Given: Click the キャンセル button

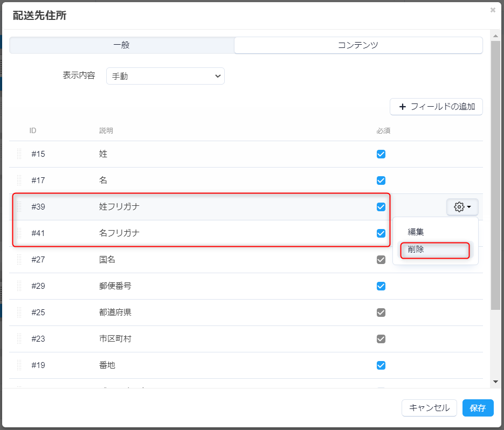Looking at the screenshot, I should point(429,408).
